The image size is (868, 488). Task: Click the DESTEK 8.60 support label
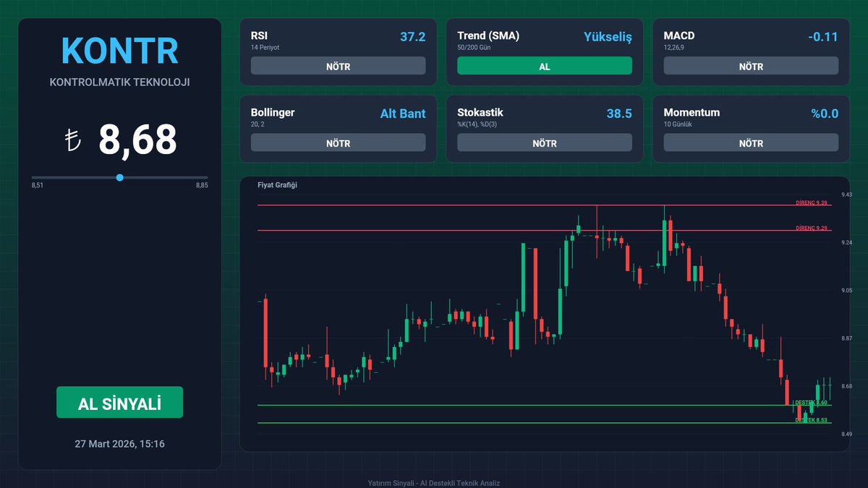click(811, 402)
